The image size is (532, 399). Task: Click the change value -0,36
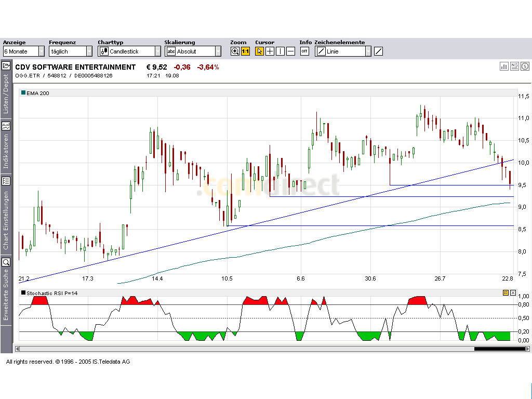tap(182, 67)
